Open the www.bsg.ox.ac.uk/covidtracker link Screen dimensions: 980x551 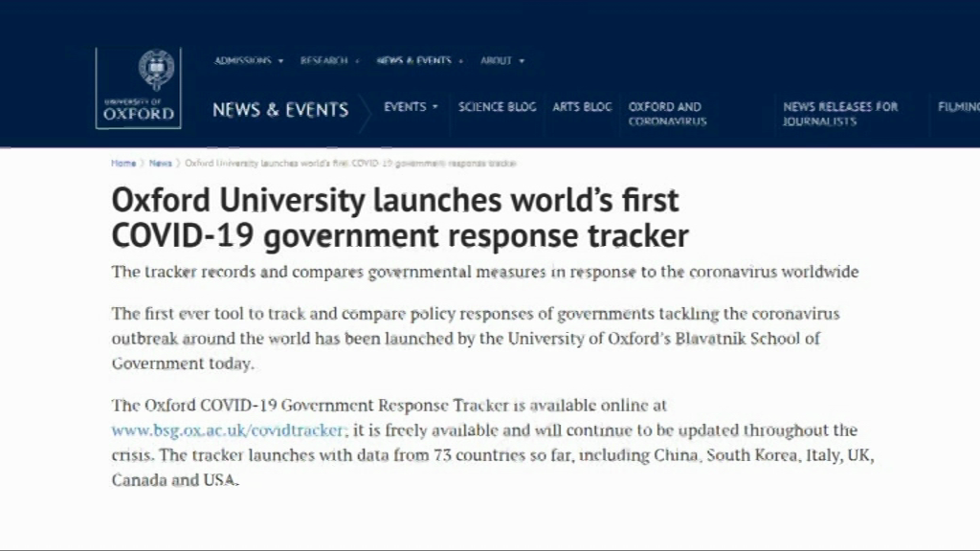[228, 430]
